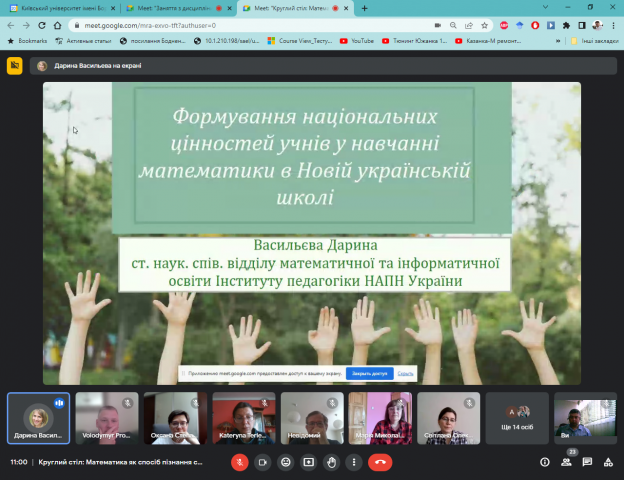Screen dimensions: 624x480
Task: Toggle the camera on or off
Action: pos(262,462)
